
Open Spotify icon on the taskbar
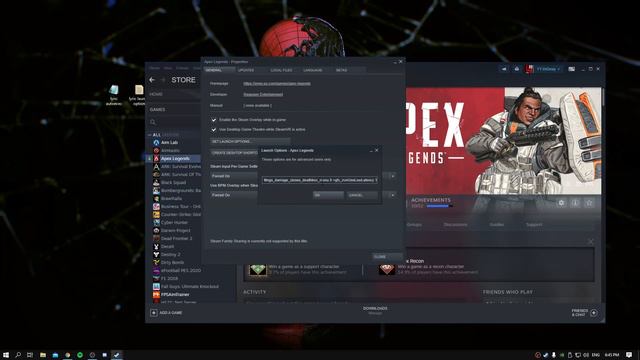[x=80, y=355]
